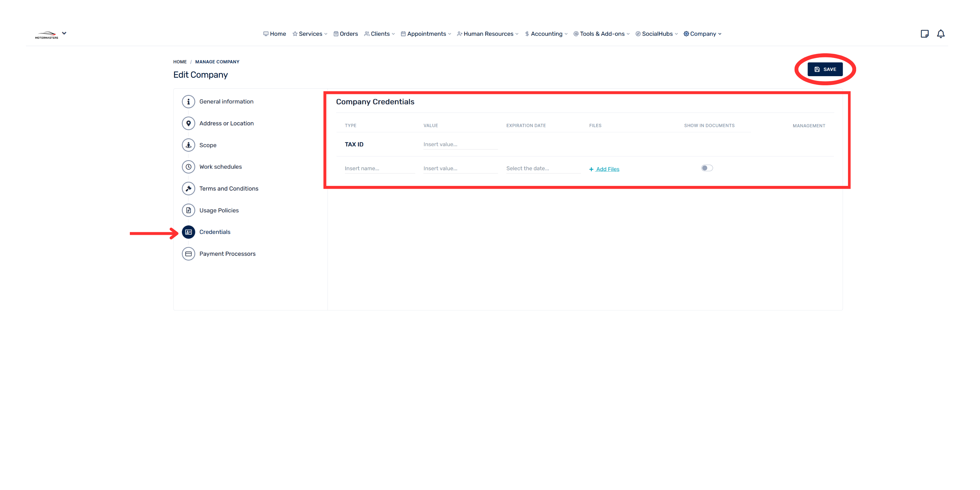Open Orders in the navigation bar
The width and height of the screenshot is (980, 490).
click(x=346, y=34)
